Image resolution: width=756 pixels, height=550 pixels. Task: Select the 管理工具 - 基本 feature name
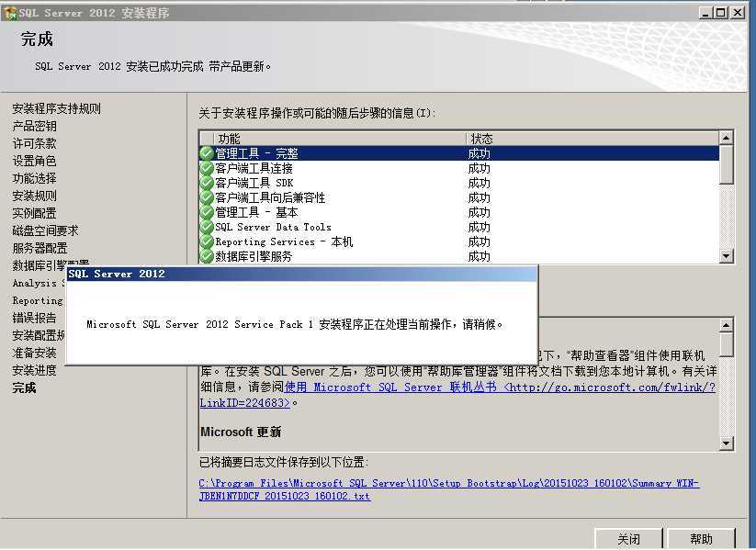click(256, 212)
